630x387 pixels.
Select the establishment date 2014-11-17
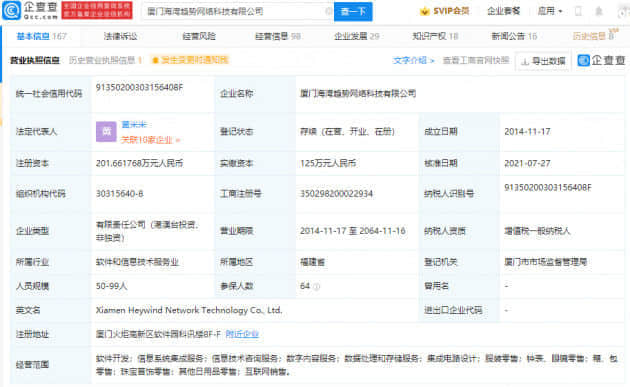527,131
